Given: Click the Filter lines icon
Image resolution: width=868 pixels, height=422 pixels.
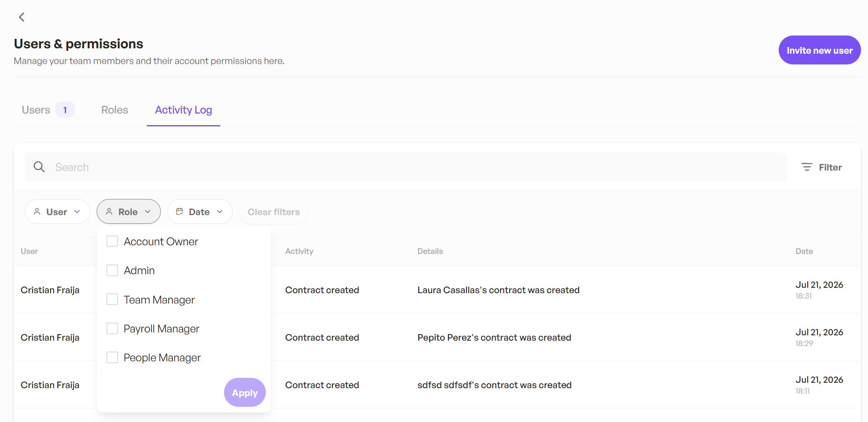Looking at the screenshot, I should pos(807,167).
